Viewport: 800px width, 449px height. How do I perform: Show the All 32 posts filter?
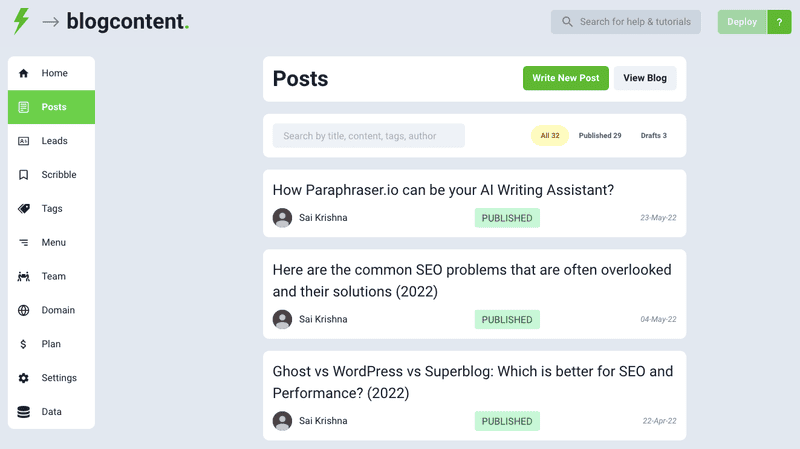[549, 135]
